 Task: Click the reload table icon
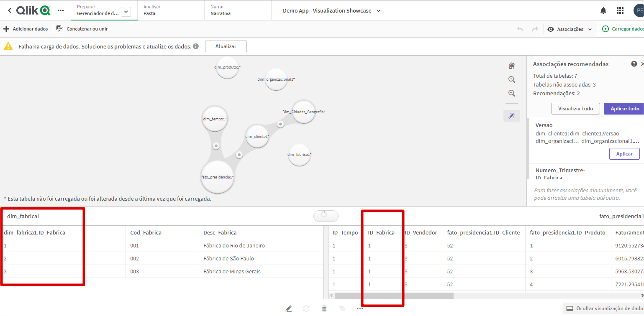click(306, 308)
